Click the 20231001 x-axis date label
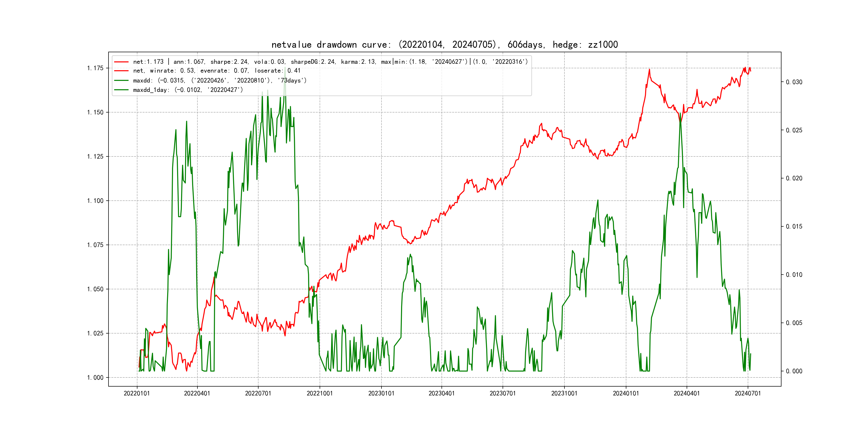Viewport: 868px width, 434px height. point(564,394)
